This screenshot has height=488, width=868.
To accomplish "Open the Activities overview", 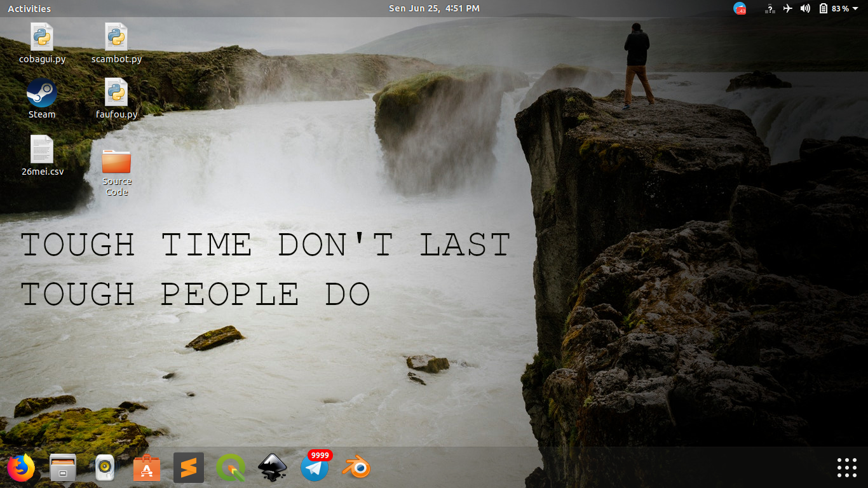I will [29, 8].
